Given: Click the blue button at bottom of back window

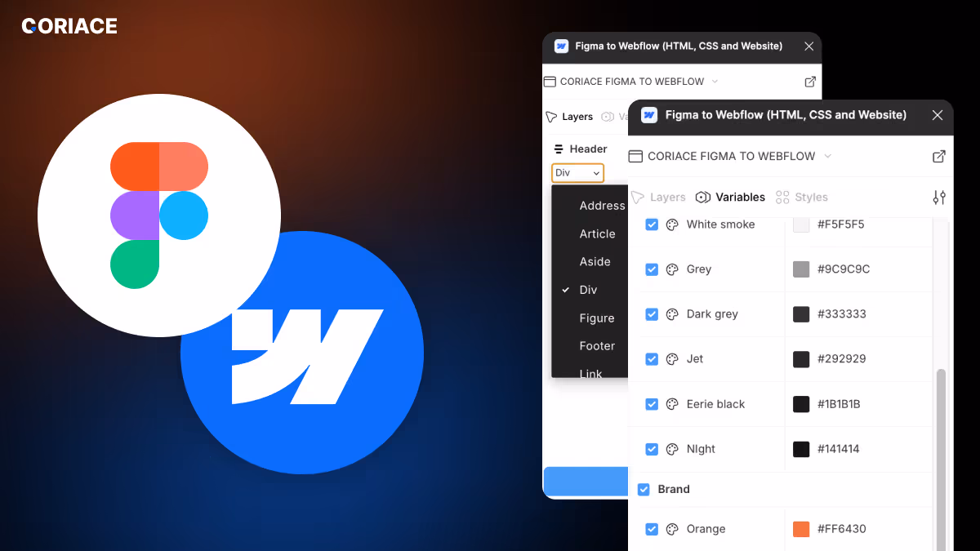Looking at the screenshot, I should pyautogui.click(x=586, y=481).
